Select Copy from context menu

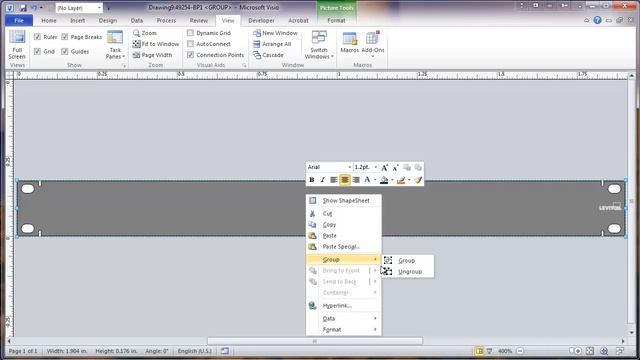click(344, 224)
